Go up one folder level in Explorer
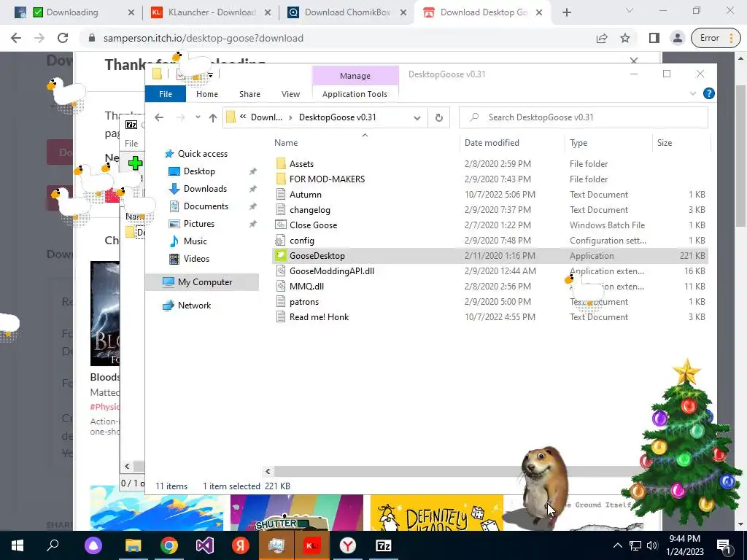The width and height of the screenshot is (747, 560). [x=212, y=117]
